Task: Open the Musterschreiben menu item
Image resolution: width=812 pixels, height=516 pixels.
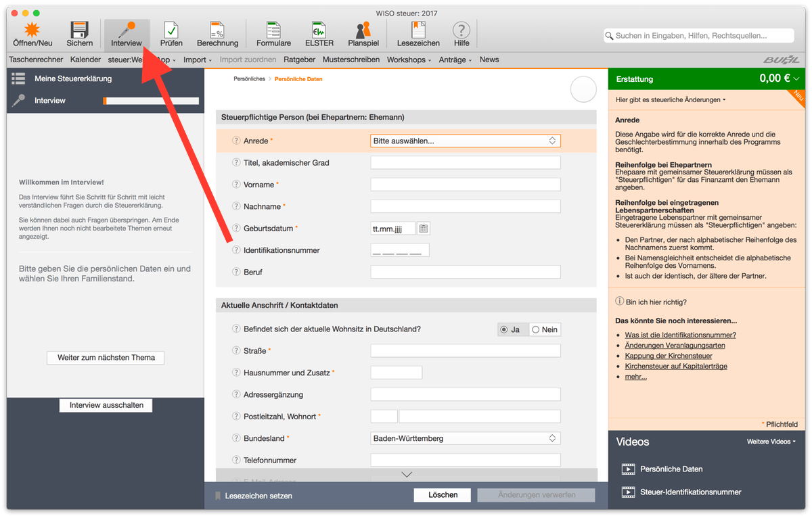Action: click(351, 60)
